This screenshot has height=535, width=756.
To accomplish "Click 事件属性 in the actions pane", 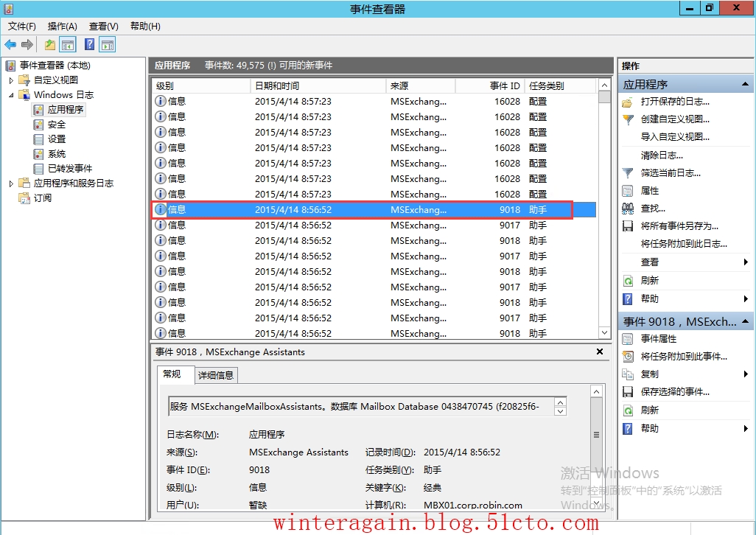I will point(658,339).
